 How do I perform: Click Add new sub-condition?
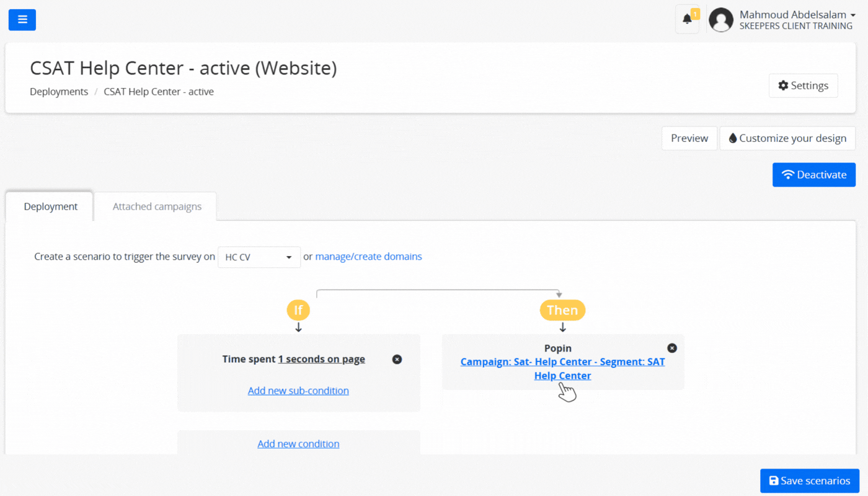pyautogui.click(x=298, y=391)
